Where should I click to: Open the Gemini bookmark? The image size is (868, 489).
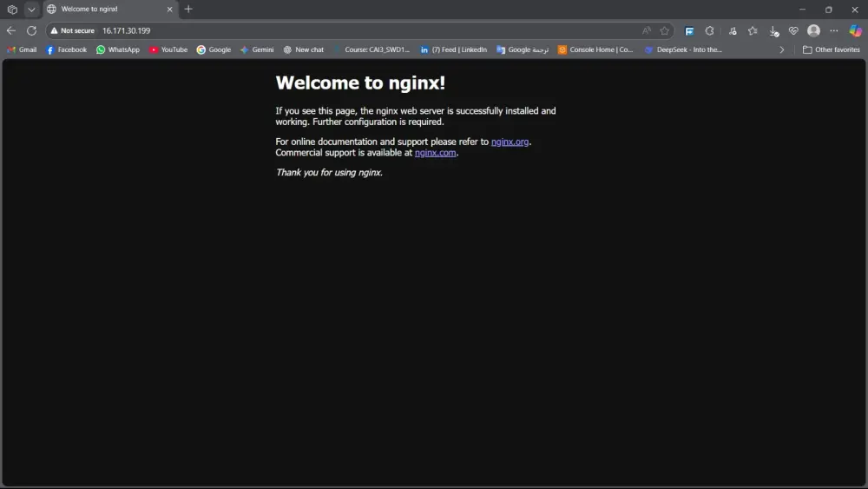[x=257, y=50]
